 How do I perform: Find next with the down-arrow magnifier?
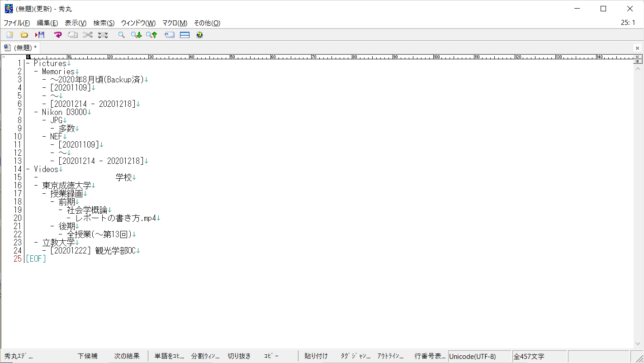coord(136,35)
